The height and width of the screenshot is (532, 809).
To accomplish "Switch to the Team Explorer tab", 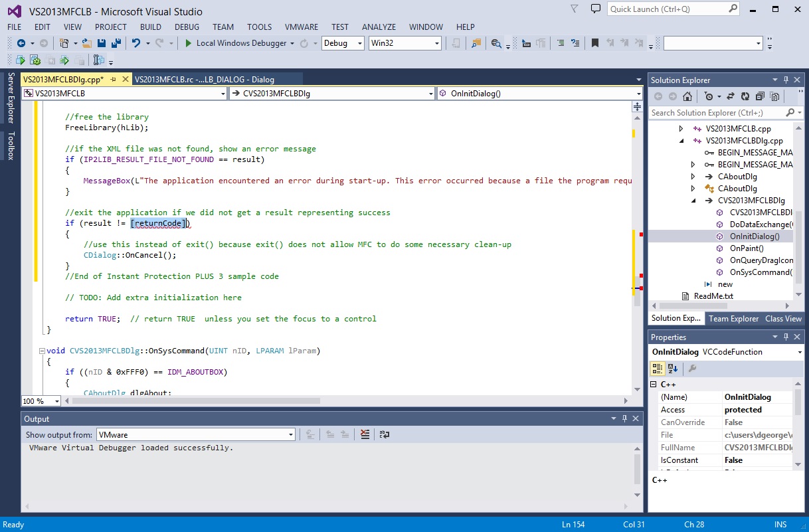I will [x=733, y=319].
